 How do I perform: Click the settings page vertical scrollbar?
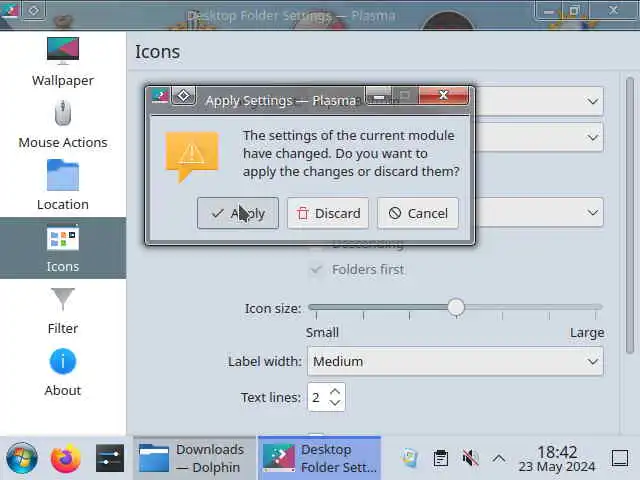[x=630, y=215]
